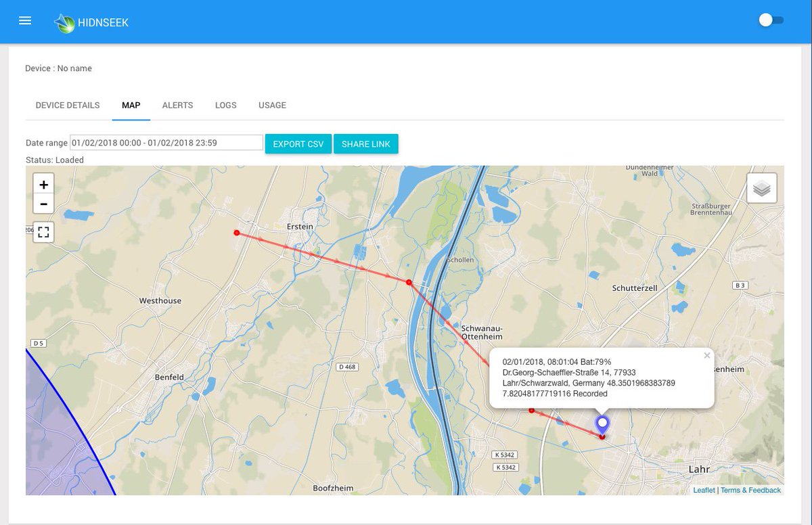Screen dimensions: 812x525
Task: Click the 'Device : No name' label
Action: (58, 68)
